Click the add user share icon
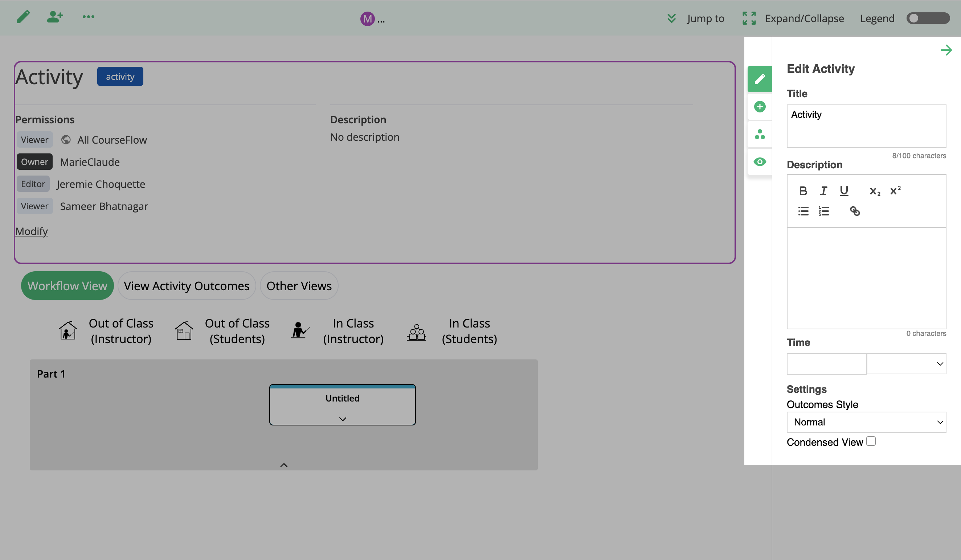Image resolution: width=961 pixels, height=560 pixels. [x=55, y=17]
